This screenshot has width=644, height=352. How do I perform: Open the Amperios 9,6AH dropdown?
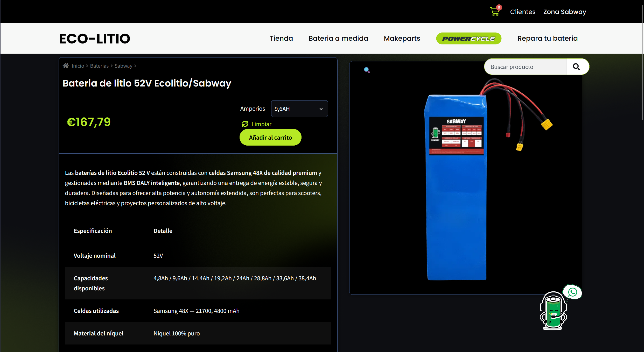point(299,109)
